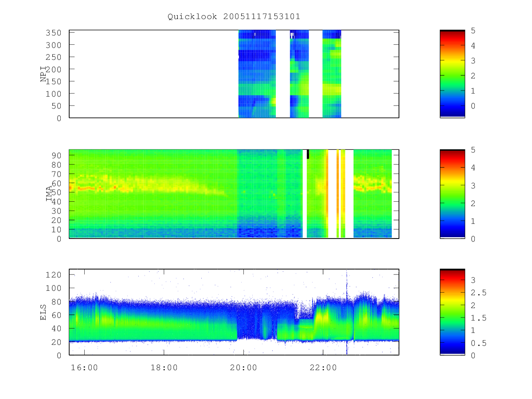Select the ELS axis label
Viewport: 532px width, 399px height.
pyautogui.click(x=43, y=312)
